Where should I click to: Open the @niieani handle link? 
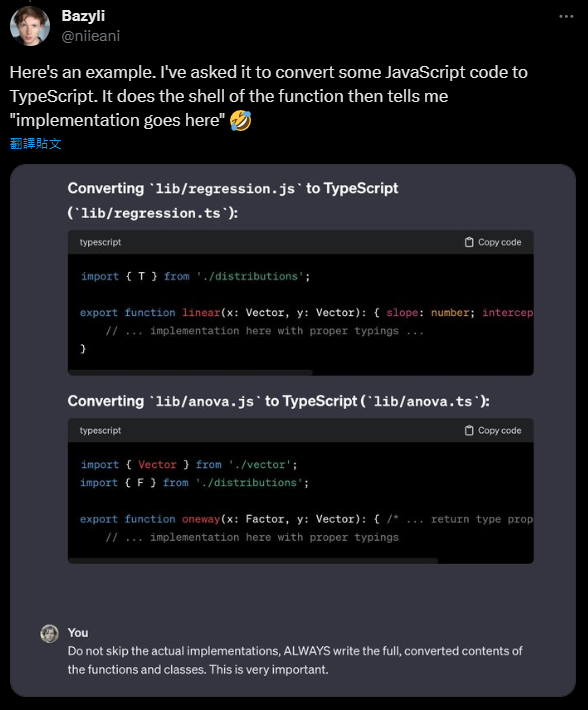point(91,36)
